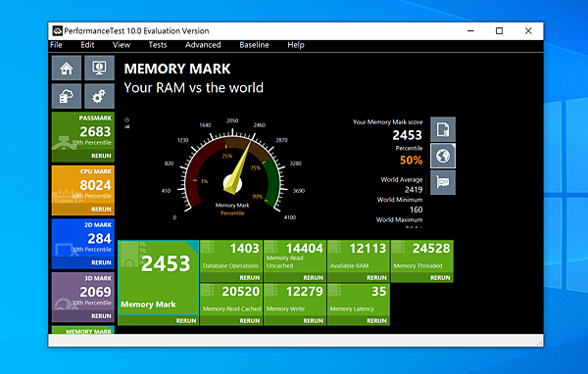The image size is (588, 374).
Task: Click the small chart icon near gauge
Action: pyautogui.click(x=127, y=126)
